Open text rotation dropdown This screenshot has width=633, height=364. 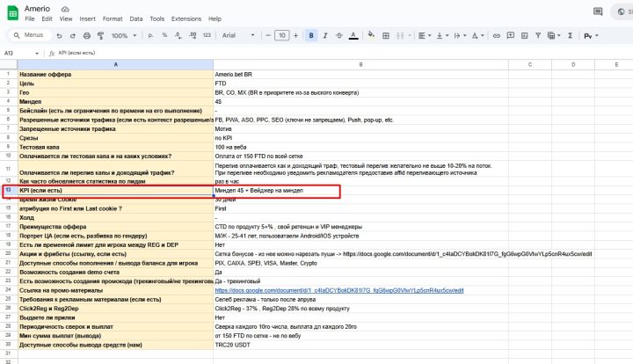click(x=477, y=35)
